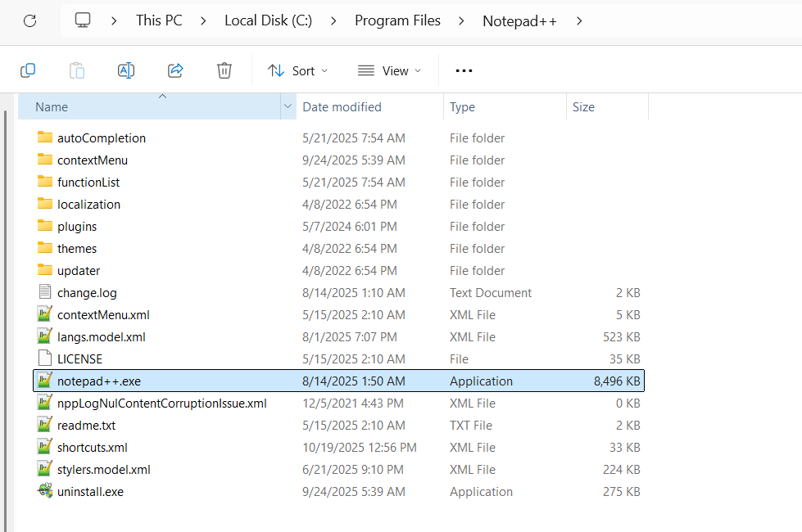The width and height of the screenshot is (802, 532).
Task: Select the plugins folder
Action: [x=77, y=226]
